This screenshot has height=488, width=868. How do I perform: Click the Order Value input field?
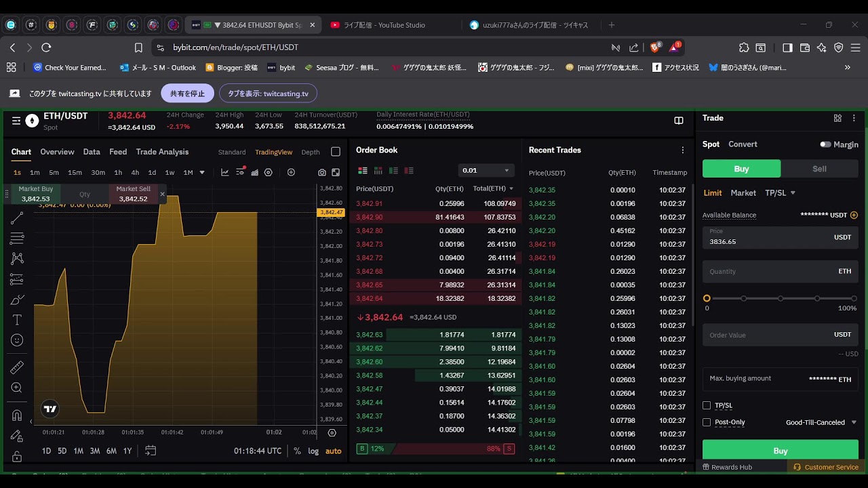pos(781,335)
